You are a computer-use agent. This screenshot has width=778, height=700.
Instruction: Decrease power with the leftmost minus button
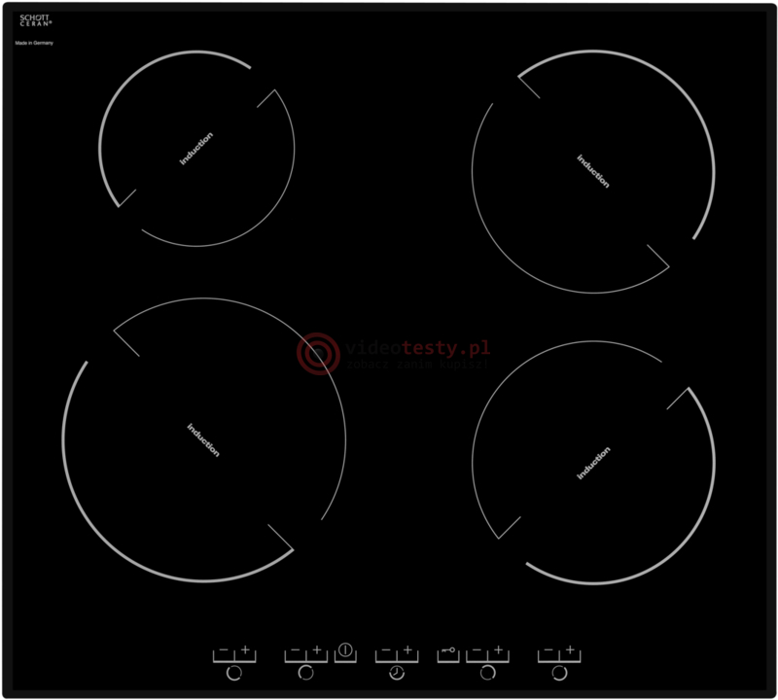click(x=223, y=649)
